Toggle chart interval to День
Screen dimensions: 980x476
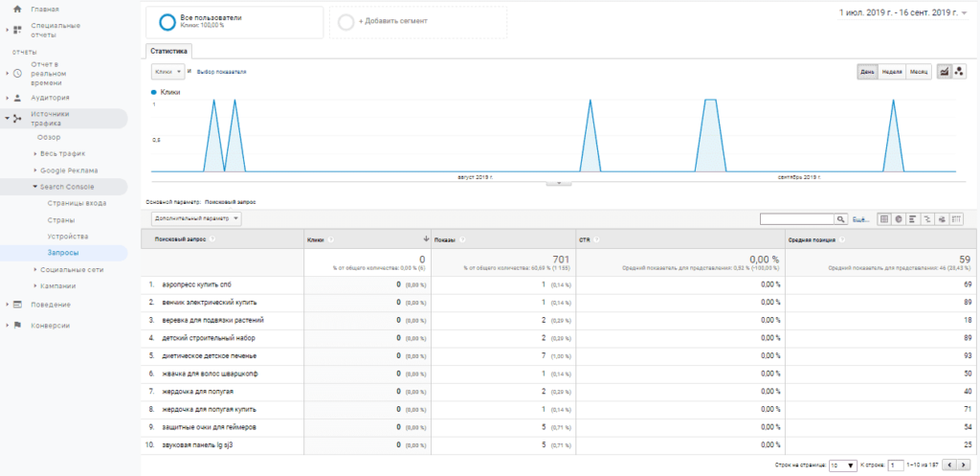coord(868,72)
